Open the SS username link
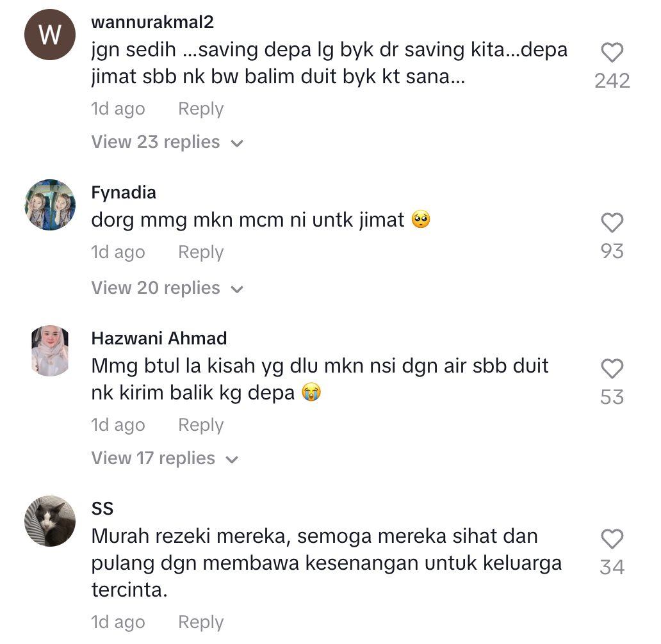This screenshot has width=661, height=644. pyautogui.click(x=102, y=509)
